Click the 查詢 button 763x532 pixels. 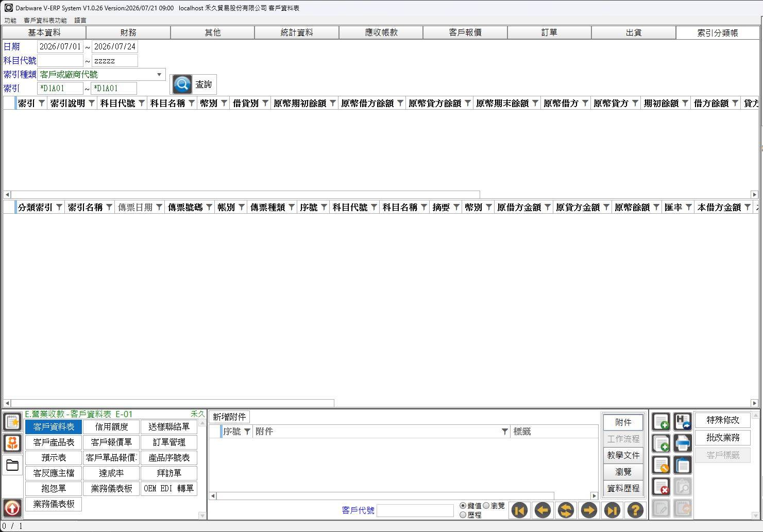tap(193, 84)
